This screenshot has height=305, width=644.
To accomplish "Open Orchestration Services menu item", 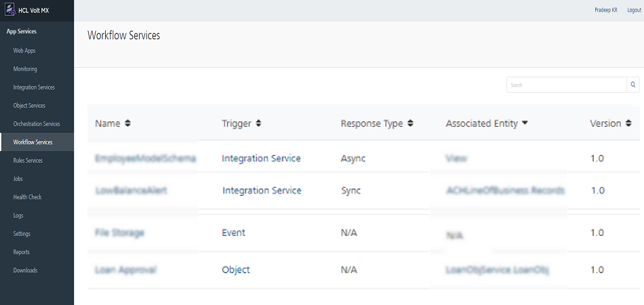I will (x=37, y=124).
